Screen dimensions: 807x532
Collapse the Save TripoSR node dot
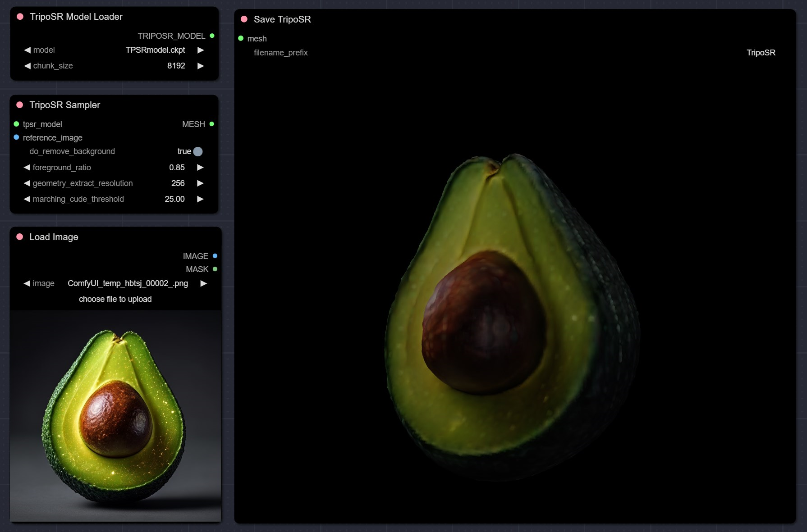[244, 19]
